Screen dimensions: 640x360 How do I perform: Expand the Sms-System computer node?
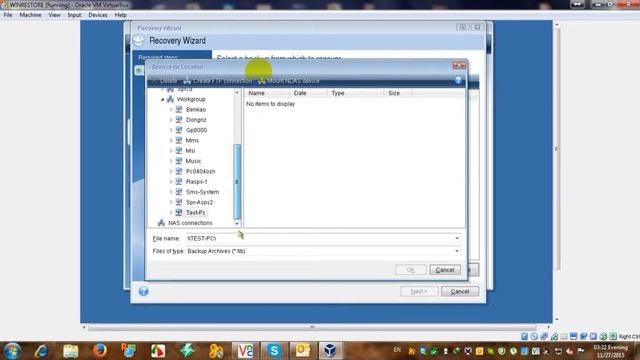coord(171,192)
